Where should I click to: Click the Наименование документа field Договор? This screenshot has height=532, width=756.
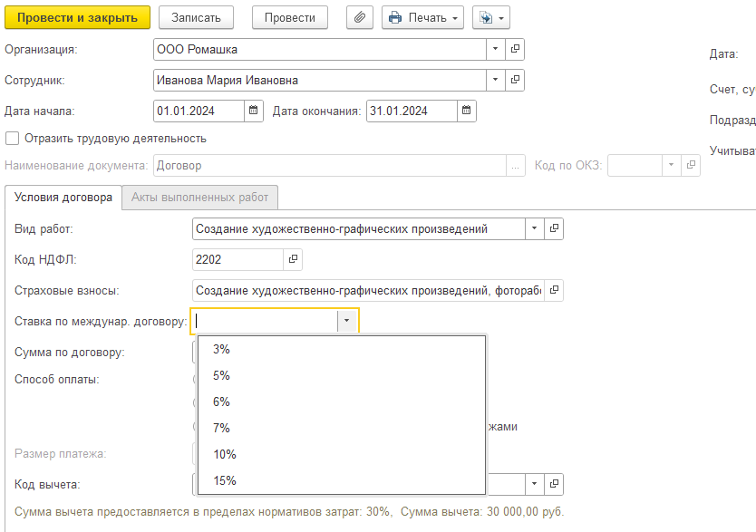(x=330, y=166)
